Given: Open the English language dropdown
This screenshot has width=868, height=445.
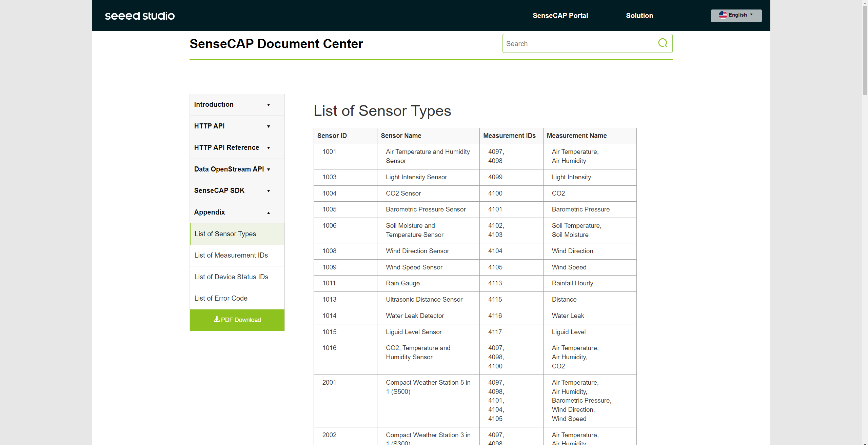Looking at the screenshot, I should coord(736,15).
